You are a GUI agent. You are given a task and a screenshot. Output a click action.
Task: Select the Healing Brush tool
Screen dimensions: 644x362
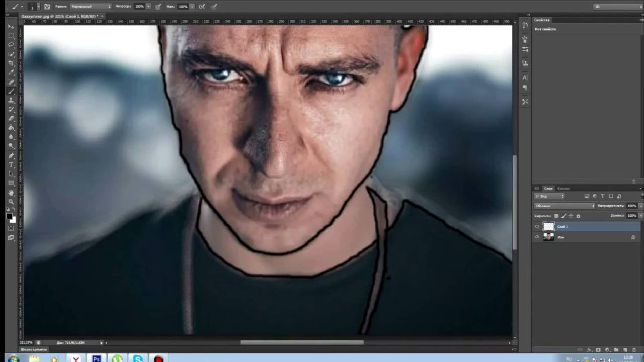click(x=11, y=82)
